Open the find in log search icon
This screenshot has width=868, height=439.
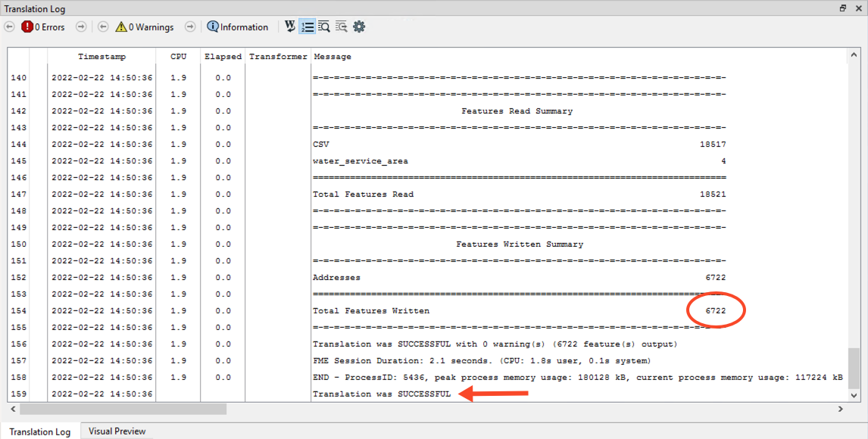click(x=324, y=26)
